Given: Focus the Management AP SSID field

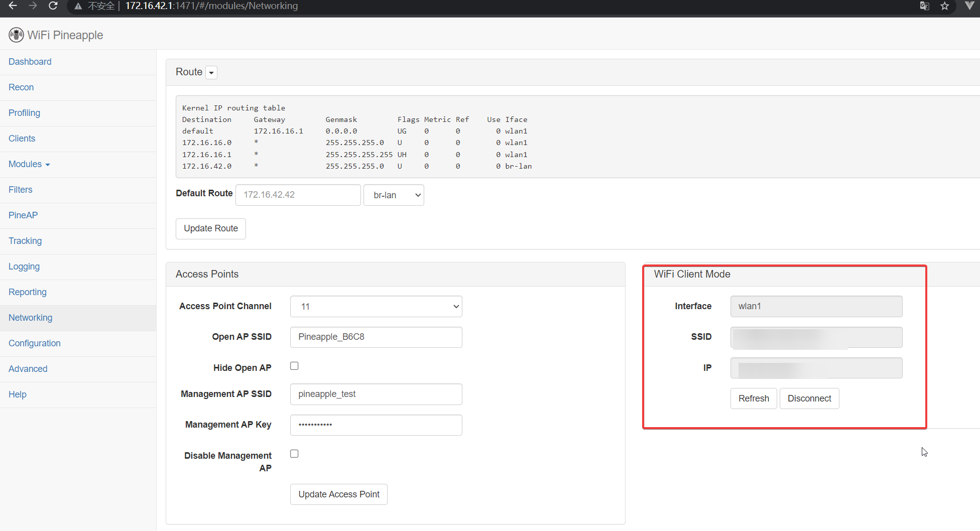Looking at the screenshot, I should click(376, 394).
